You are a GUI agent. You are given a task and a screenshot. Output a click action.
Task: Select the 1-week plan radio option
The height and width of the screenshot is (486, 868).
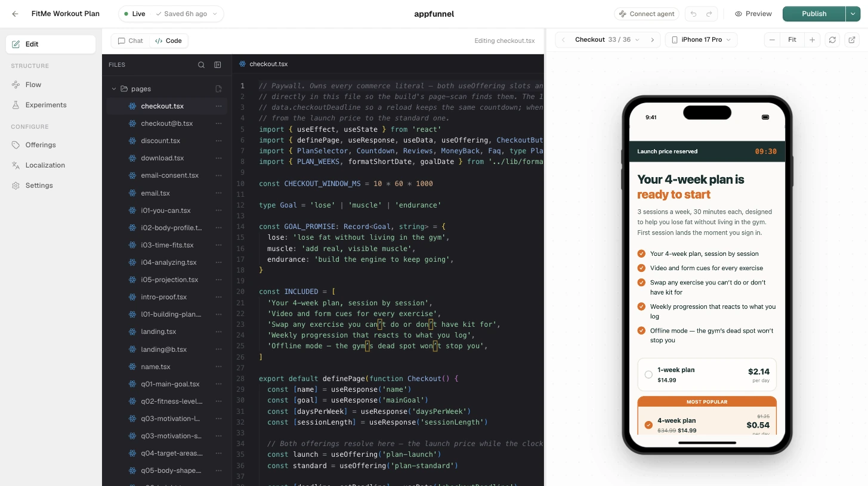(648, 374)
